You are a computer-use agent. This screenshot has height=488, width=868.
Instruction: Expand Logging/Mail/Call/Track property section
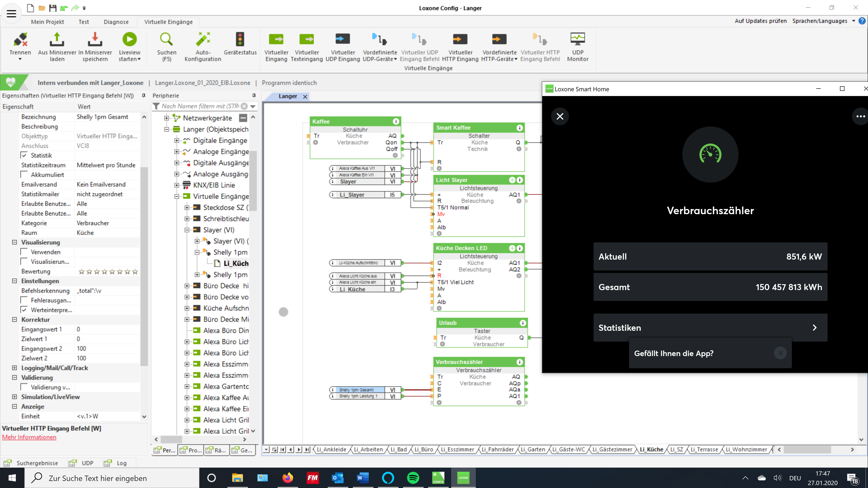pyautogui.click(x=14, y=368)
